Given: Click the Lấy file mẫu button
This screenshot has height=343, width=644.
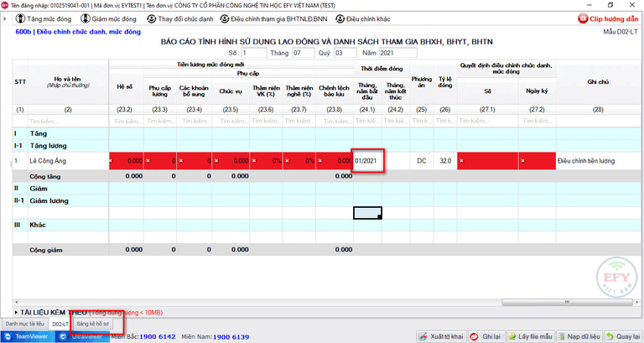Looking at the screenshot, I should pos(530,336).
